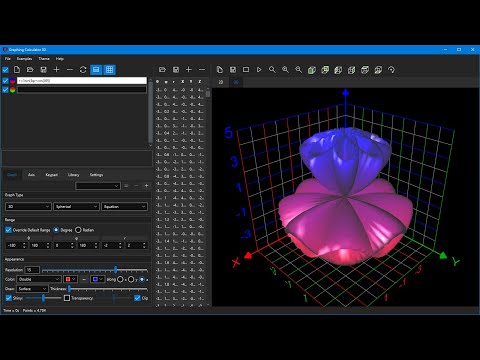The image size is (480, 360).
Task: Copy the graph with the graph toolbar copy icon
Action: 220,70
